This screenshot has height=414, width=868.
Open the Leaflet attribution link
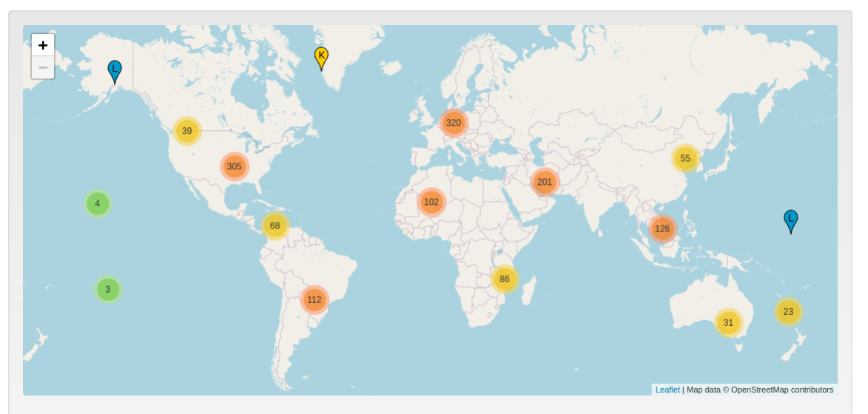coord(667,390)
